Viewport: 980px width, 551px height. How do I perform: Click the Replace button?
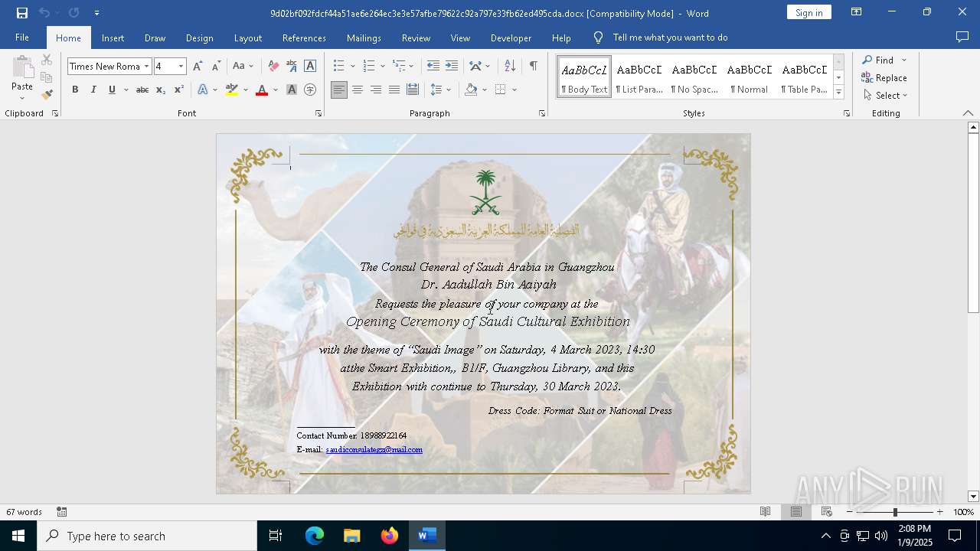[884, 78]
